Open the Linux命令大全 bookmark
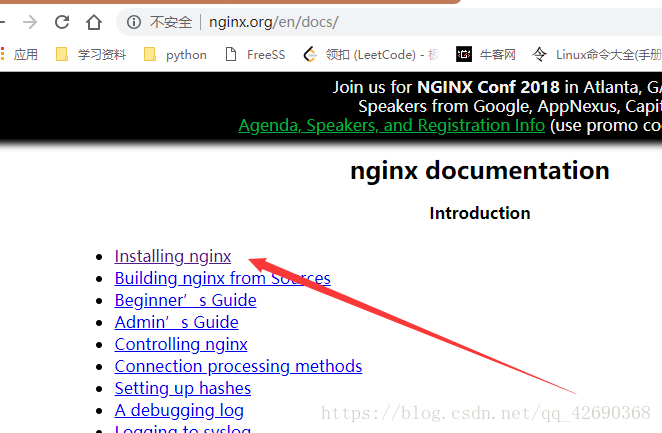662x433 pixels. (x=597, y=54)
